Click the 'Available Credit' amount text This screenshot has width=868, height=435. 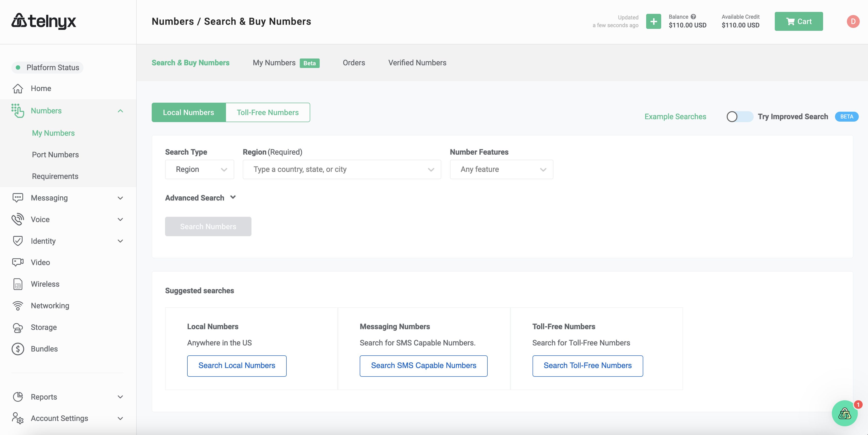click(740, 25)
